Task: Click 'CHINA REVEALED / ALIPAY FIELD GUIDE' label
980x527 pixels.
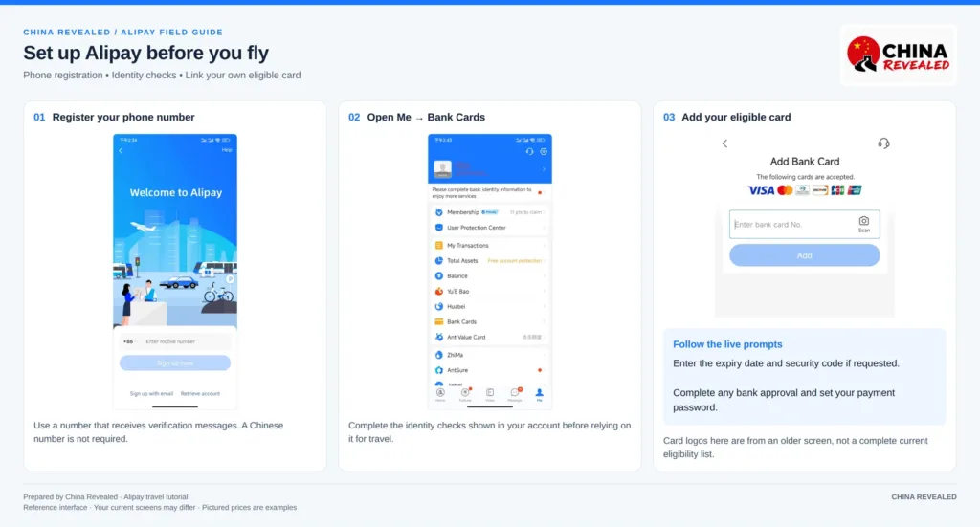Action: click(x=123, y=32)
